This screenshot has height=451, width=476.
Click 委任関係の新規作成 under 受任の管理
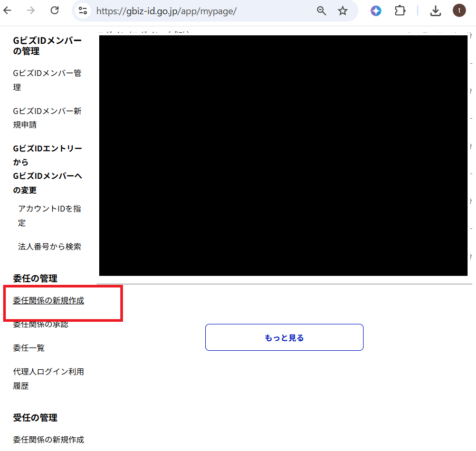click(49, 439)
